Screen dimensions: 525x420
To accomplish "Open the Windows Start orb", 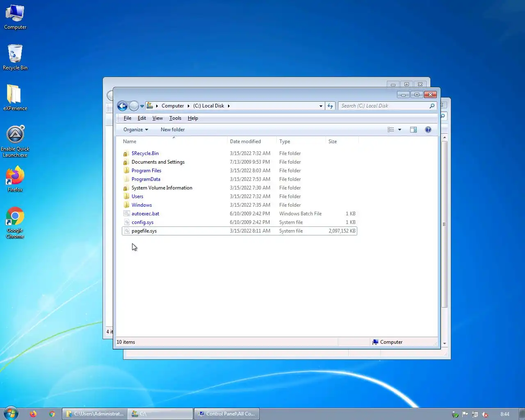I will (11, 413).
